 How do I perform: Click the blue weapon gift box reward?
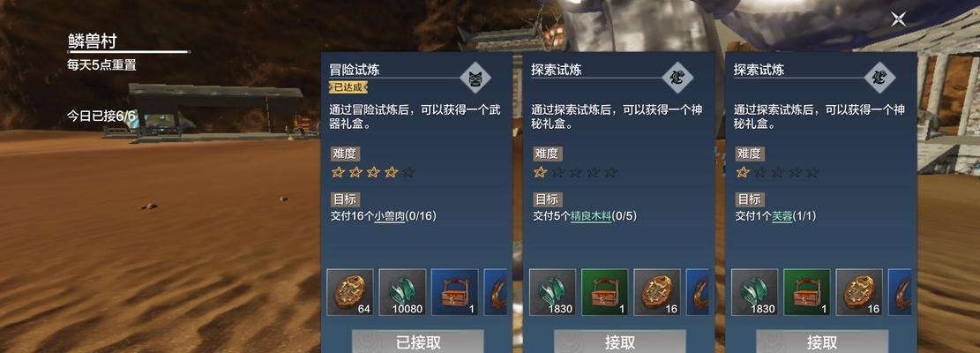pos(455,292)
